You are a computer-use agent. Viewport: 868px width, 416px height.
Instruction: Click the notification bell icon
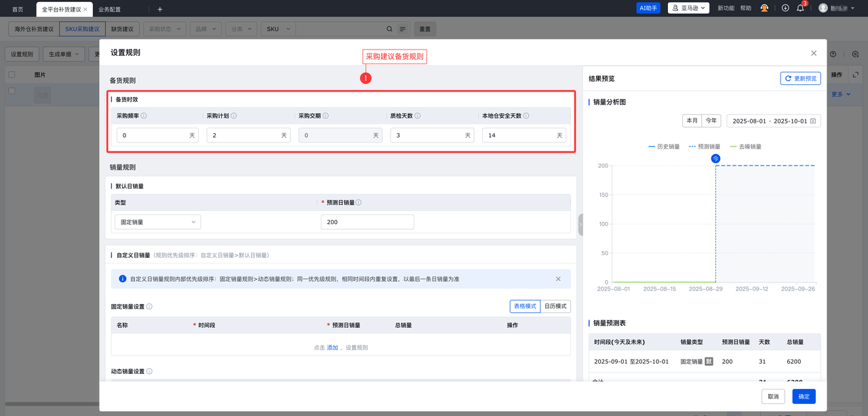point(800,8)
